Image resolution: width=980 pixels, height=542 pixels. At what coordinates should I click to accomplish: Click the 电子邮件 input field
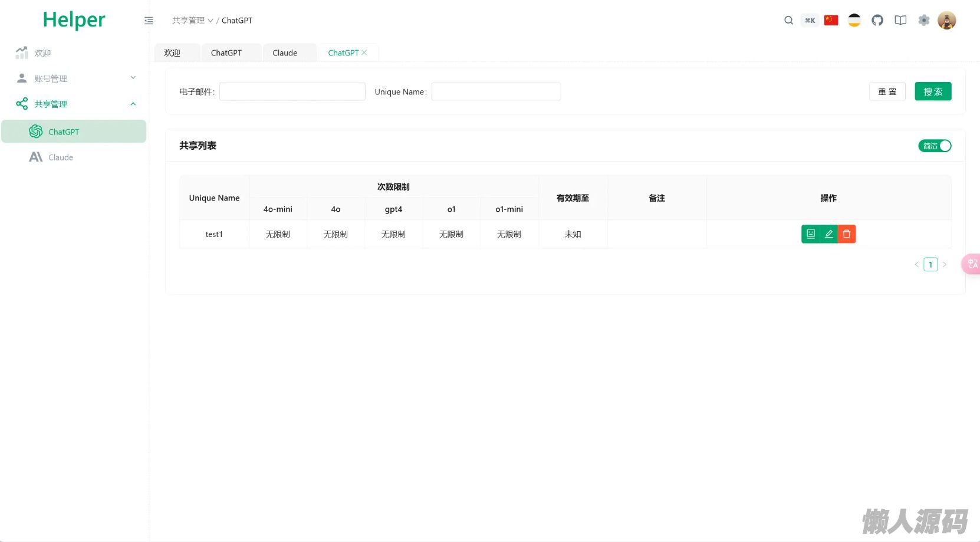[292, 92]
